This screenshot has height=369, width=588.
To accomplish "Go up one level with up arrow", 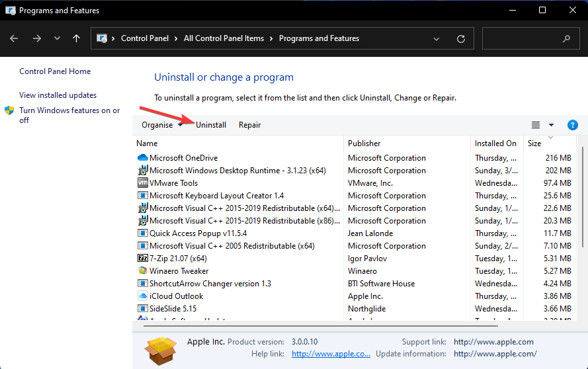I will click(x=76, y=38).
